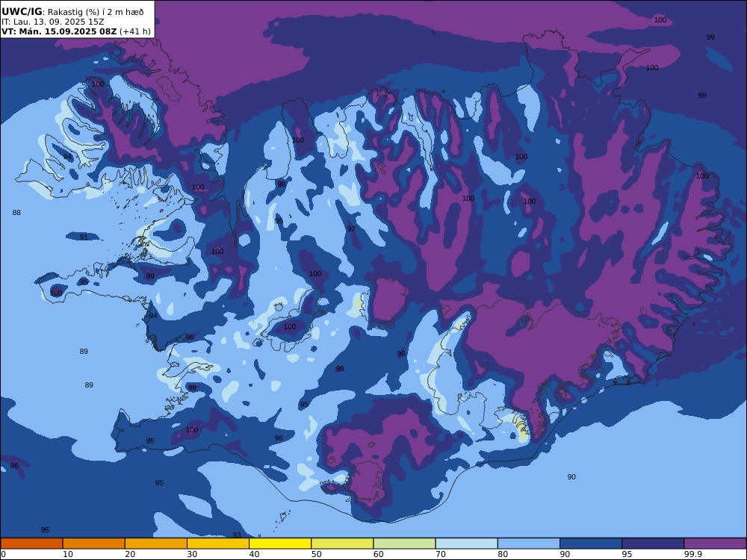Click the "UWC/IG" title text
Image resolution: width=747 pixels, height=560 pixels.
tap(22, 12)
